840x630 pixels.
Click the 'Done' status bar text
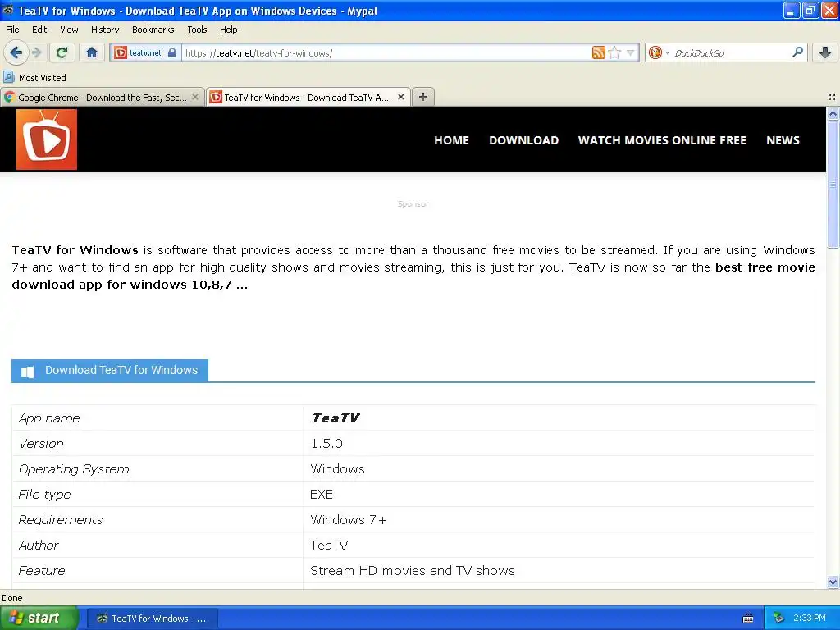click(x=11, y=598)
